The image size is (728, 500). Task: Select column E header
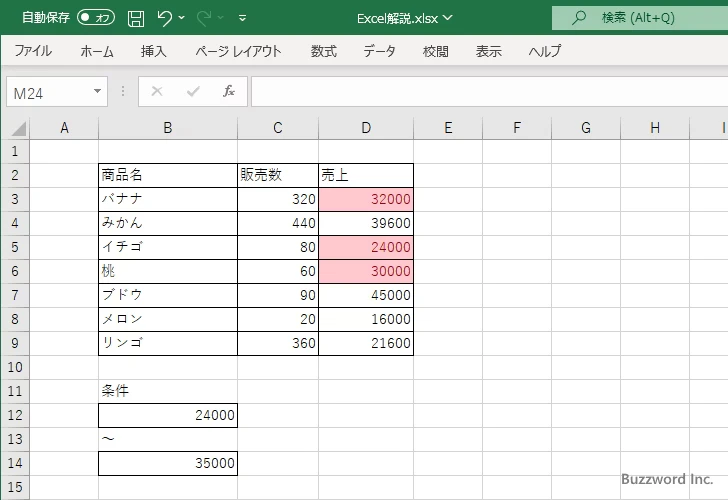(448, 128)
